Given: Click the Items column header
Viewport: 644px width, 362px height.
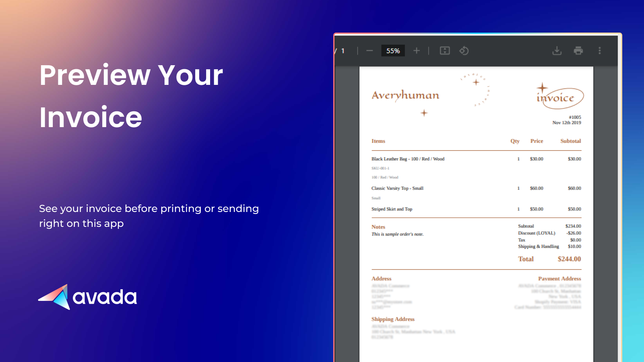Looking at the screenshot, I should [x=378, y=141].
